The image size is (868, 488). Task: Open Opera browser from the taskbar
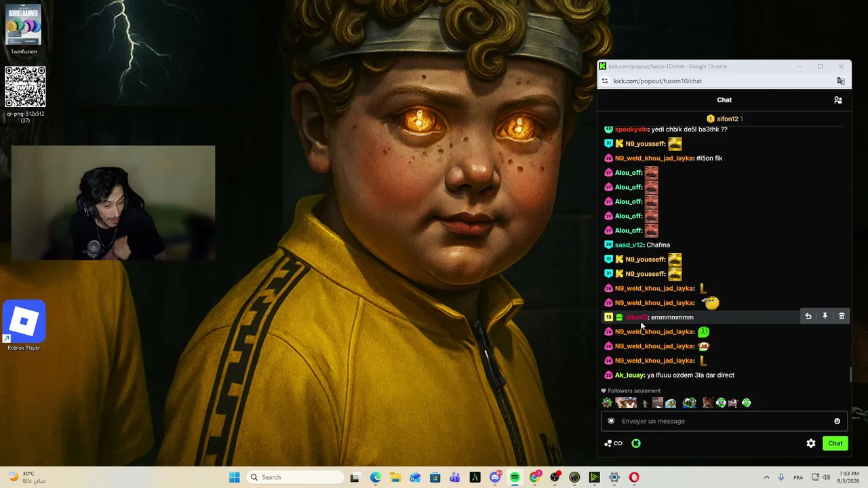[634, 477]
